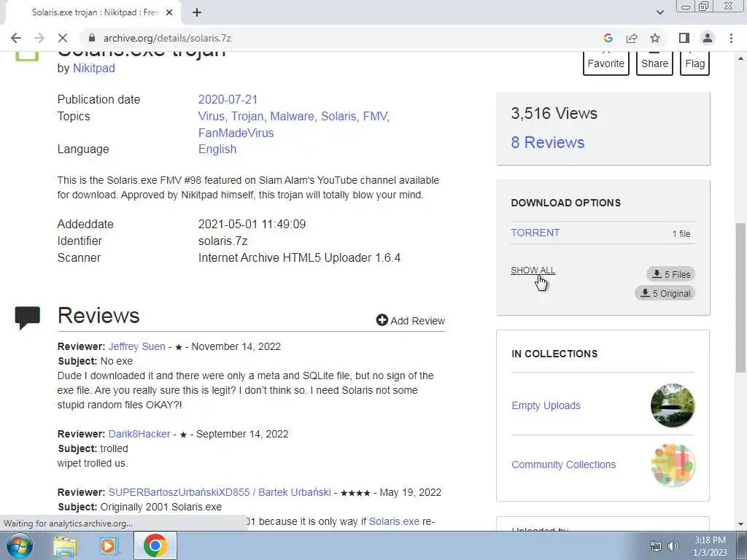747x560 pixels.
Task: Open reviewer Jeffrey Suen's profile
Action: (x=136, y=346)
